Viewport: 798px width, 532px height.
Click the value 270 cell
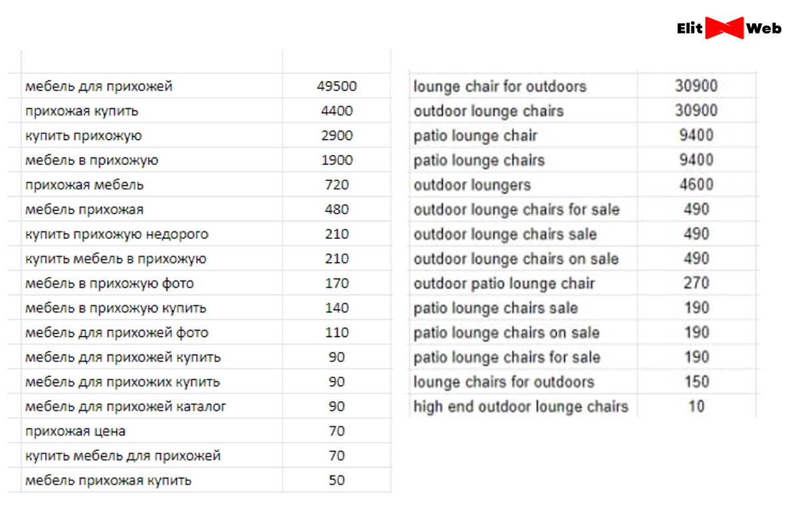tap(696, 283)
